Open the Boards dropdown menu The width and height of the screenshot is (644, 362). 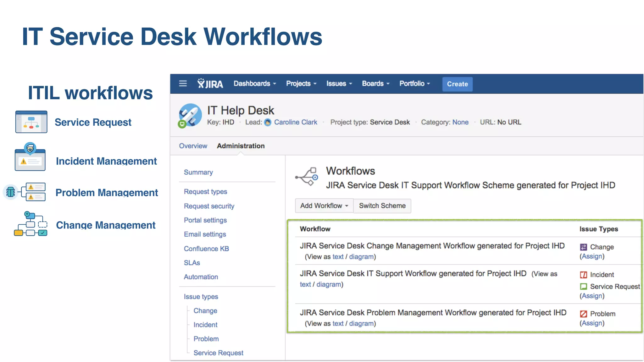point(375,84)
